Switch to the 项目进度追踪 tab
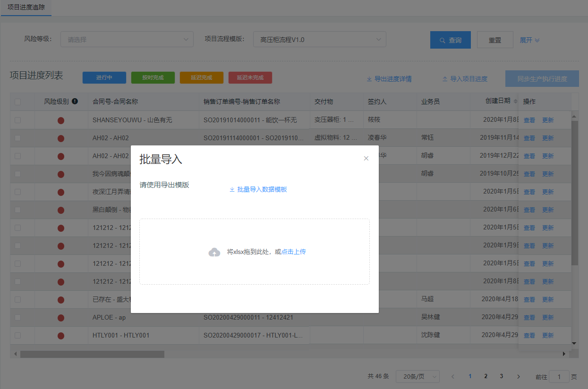 click(26, 8)
